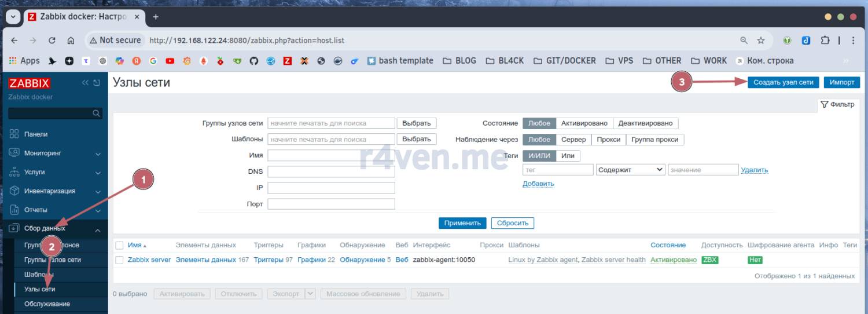Toggle the select-all hosts checkbox
The image size is (868, 314).
click(x=119, y=245)
